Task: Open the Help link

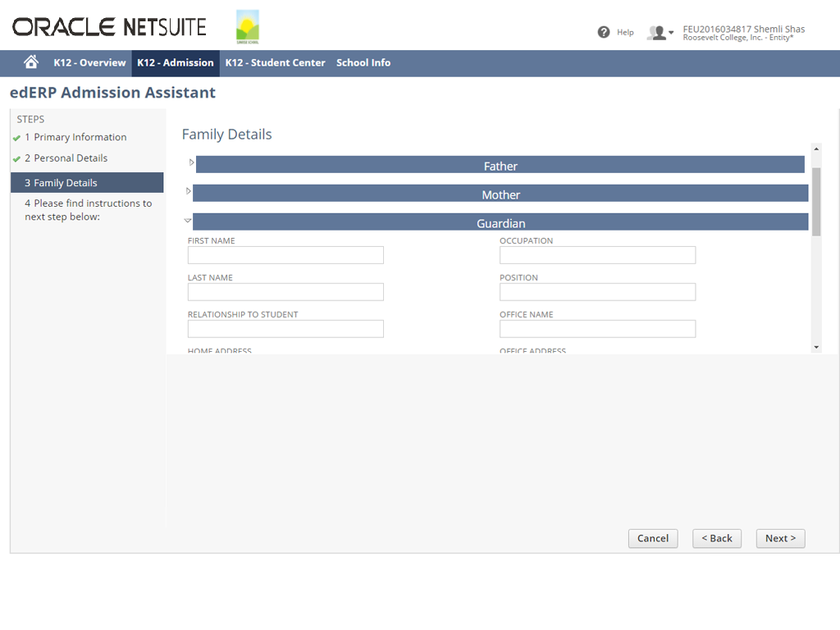Action: tap(625, 32)
